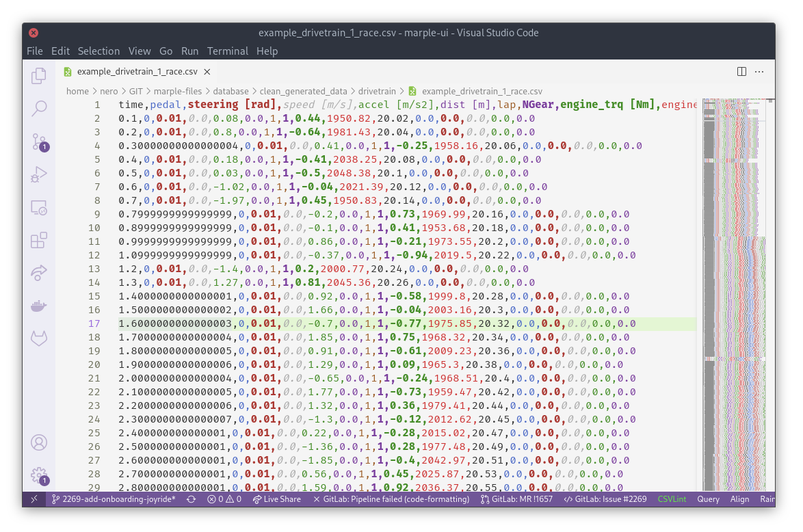The height and width of the screenshot is (532, 803).
Task: Open the Run menu
Action: tap(189, 51)
